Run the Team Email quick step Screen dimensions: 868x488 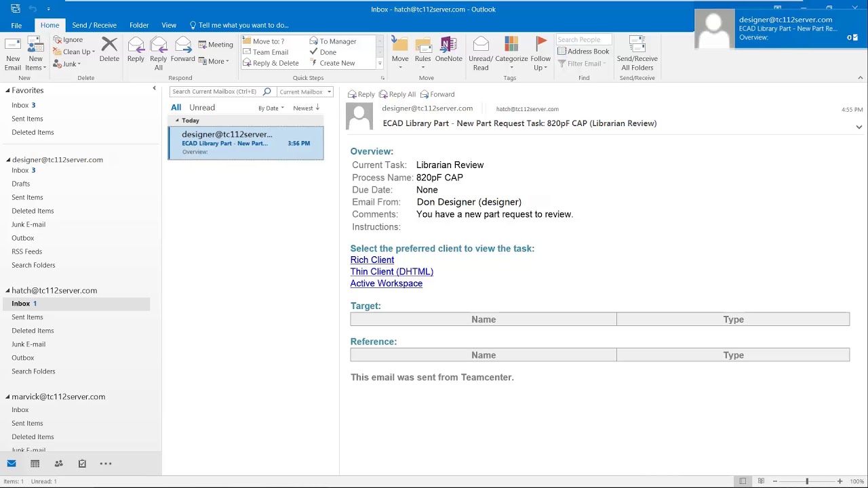pos(265,52)
